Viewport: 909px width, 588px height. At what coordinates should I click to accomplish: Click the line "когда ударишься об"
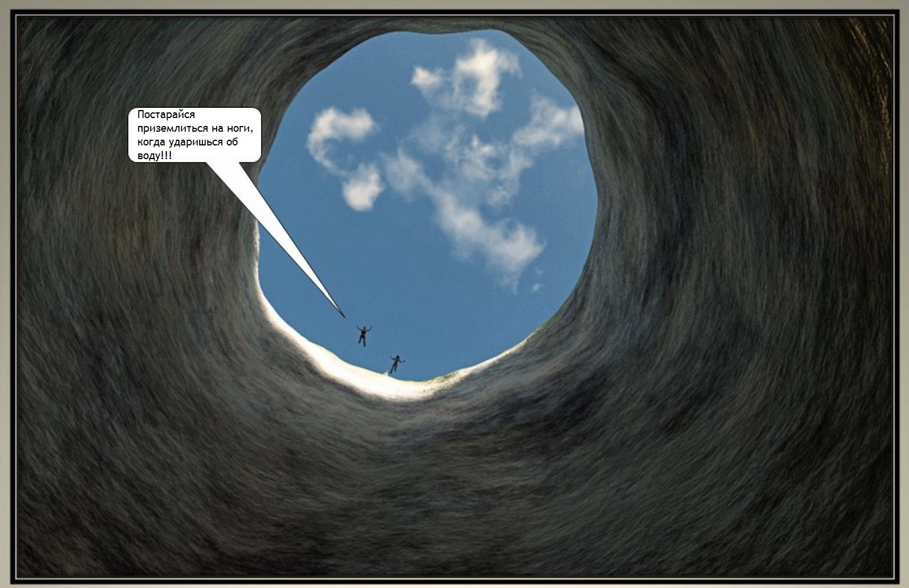pyautogui.click(x=187, y=142)
